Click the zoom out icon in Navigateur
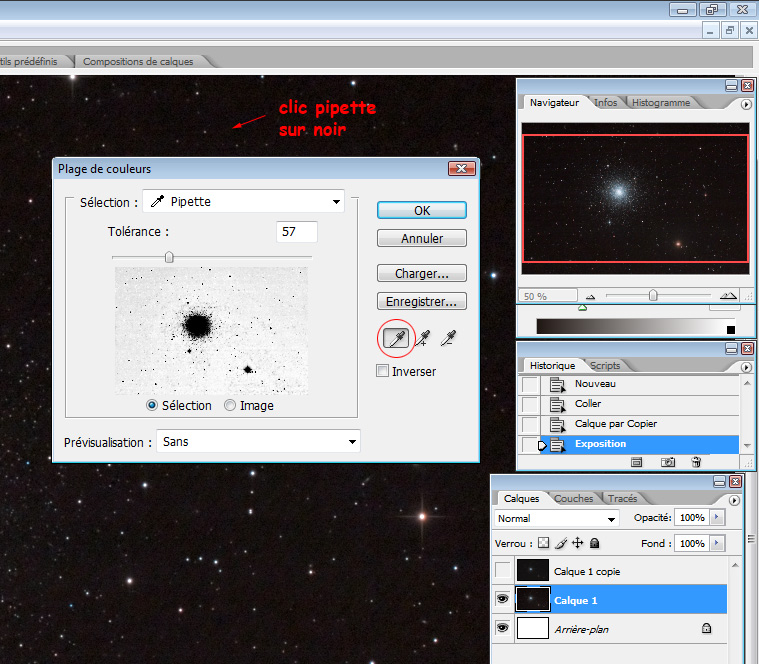This screenshot has width=759, height=664. 590,296
